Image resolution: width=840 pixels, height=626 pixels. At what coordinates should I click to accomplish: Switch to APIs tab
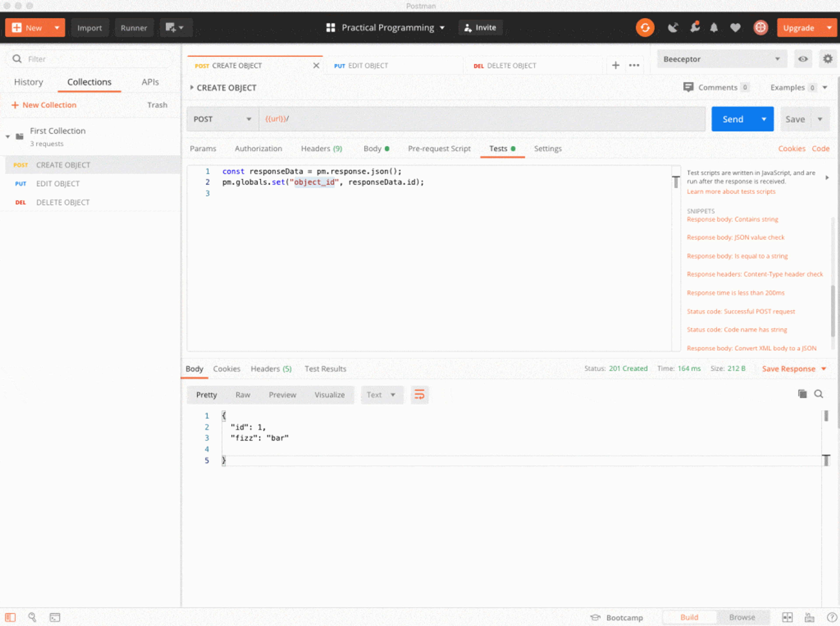(x=150, y=82)
